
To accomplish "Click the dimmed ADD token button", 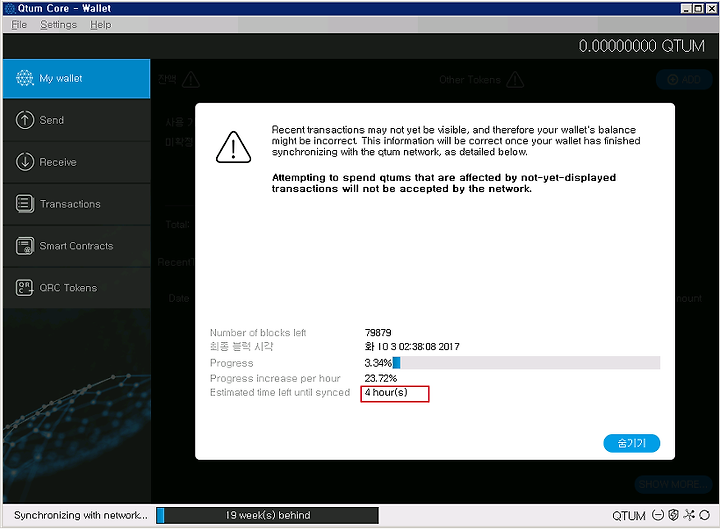I will pyautogui.click(x=684, y=79).
